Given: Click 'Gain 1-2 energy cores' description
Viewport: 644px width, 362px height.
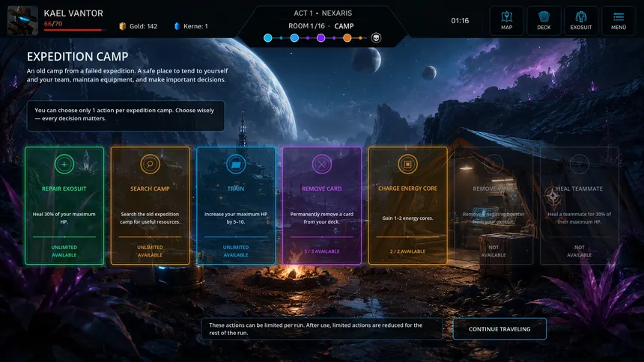Looking at the screenshot, I should tap(407, 218).
